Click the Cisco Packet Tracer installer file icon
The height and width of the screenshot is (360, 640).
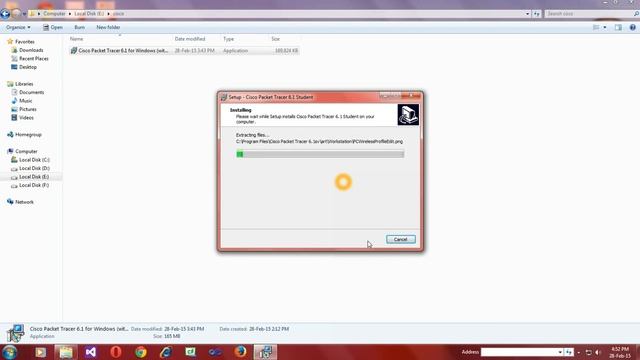click(x=73, y=51)
